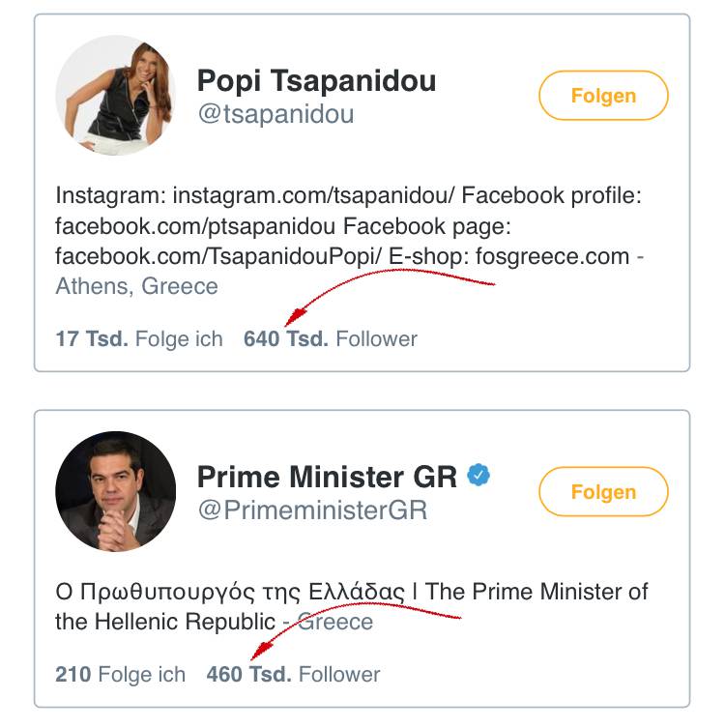
Task: Open Prime Minister GR's profile picture
Action: point(116,491)
